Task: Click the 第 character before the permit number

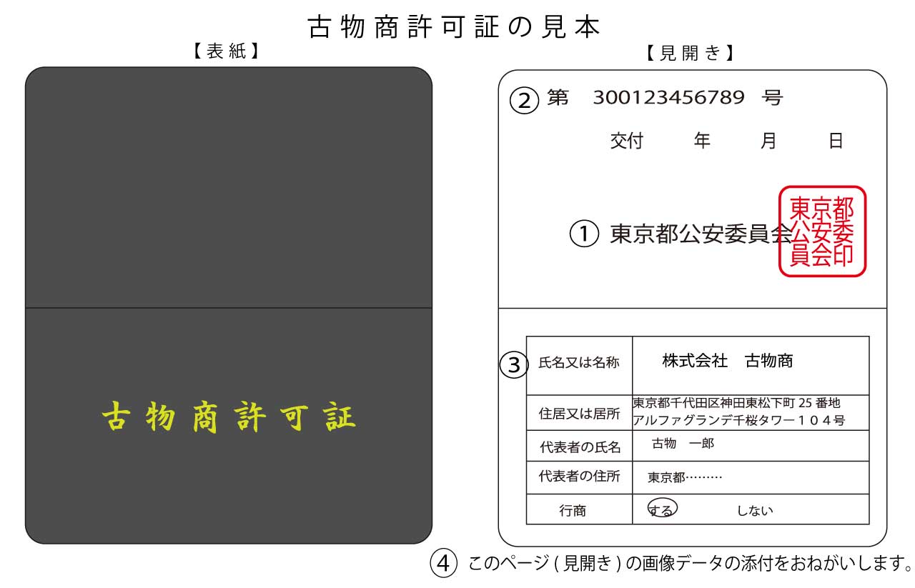Action: (x=558, y=98)
